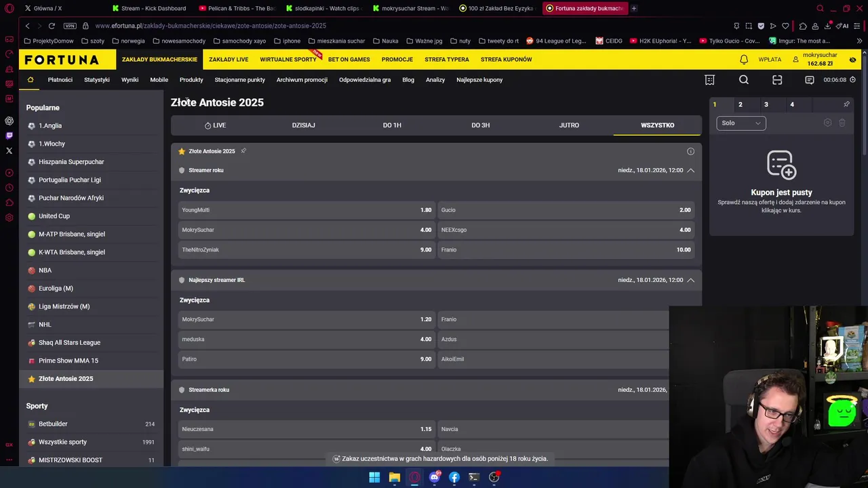Open Wyniki submenu link
This screenshot has height=488, width=868.
pos(130,80)
